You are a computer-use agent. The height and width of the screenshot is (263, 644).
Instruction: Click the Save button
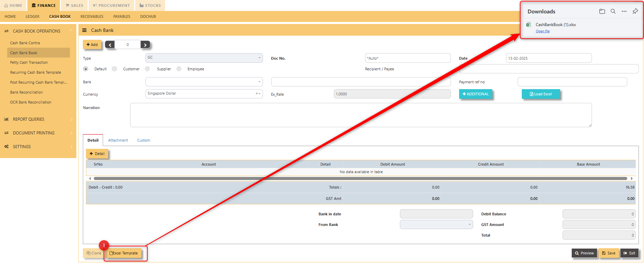609,253
